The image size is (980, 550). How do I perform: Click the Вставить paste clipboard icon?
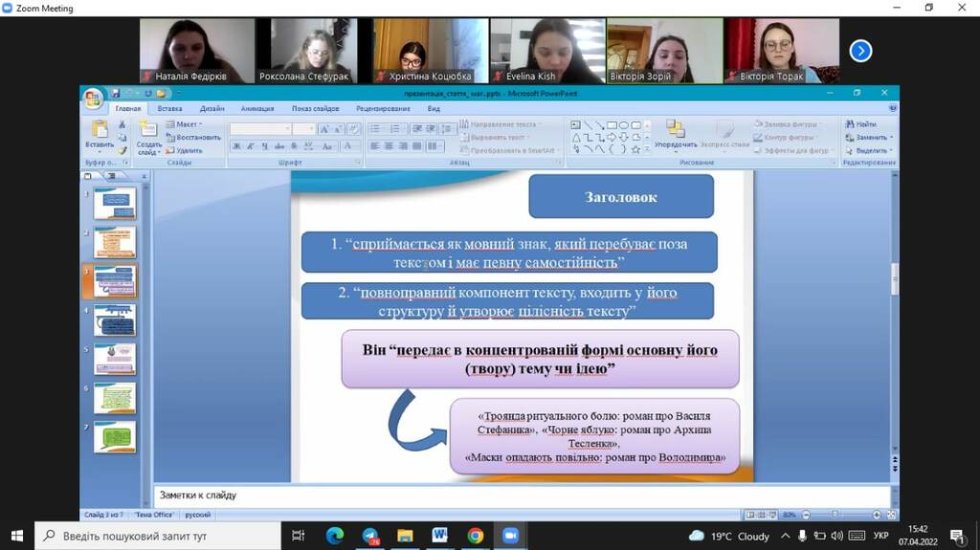click(100, 130)
